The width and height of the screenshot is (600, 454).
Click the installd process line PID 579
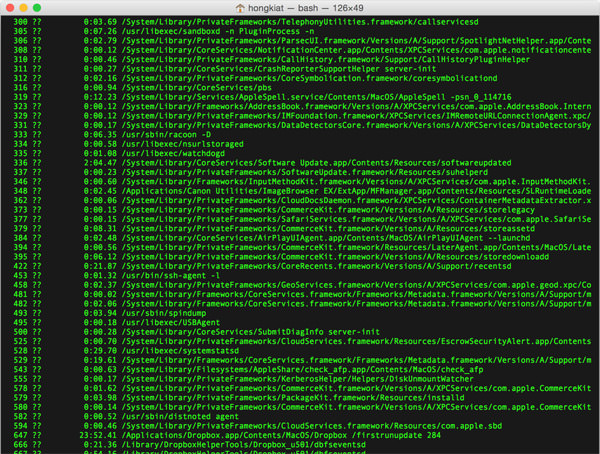[x=239, y=398]
